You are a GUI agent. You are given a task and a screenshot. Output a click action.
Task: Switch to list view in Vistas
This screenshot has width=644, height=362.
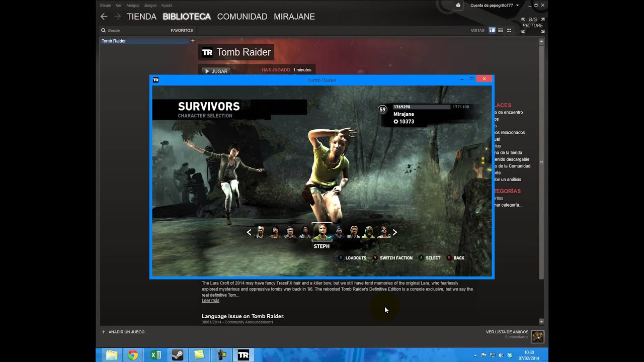click(x=501, y=30)
